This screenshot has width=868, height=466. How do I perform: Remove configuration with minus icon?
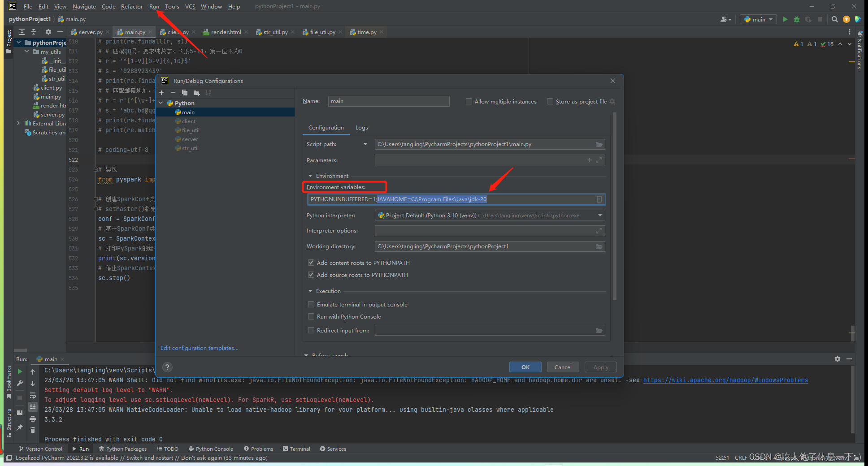point(173,93)
